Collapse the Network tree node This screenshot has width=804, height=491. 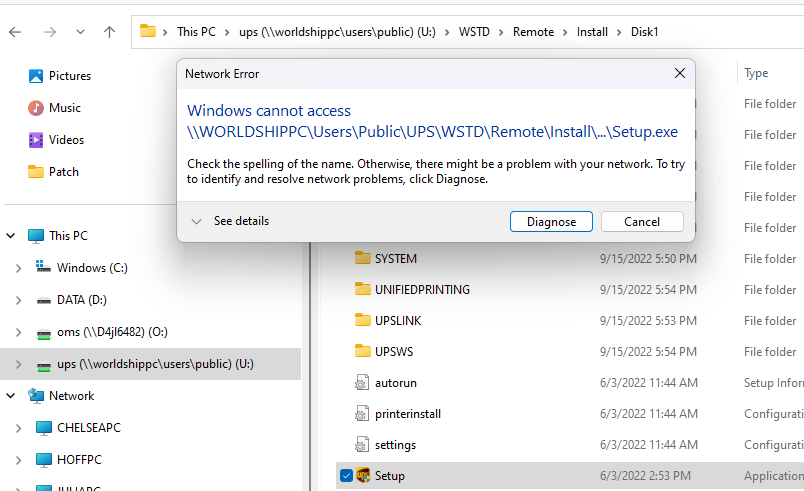(11, 396)
